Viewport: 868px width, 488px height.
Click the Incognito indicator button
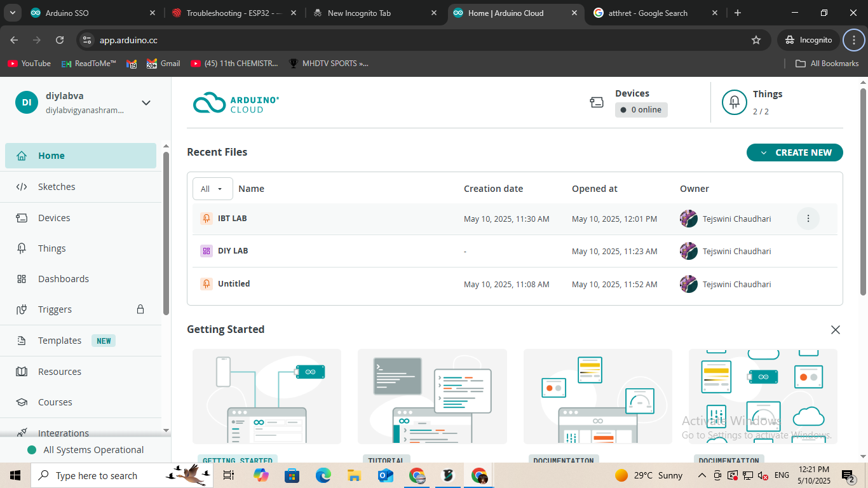tap(808, 40)
